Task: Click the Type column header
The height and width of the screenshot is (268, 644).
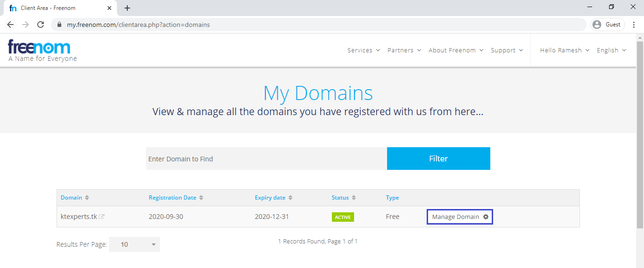Action: 392,198
